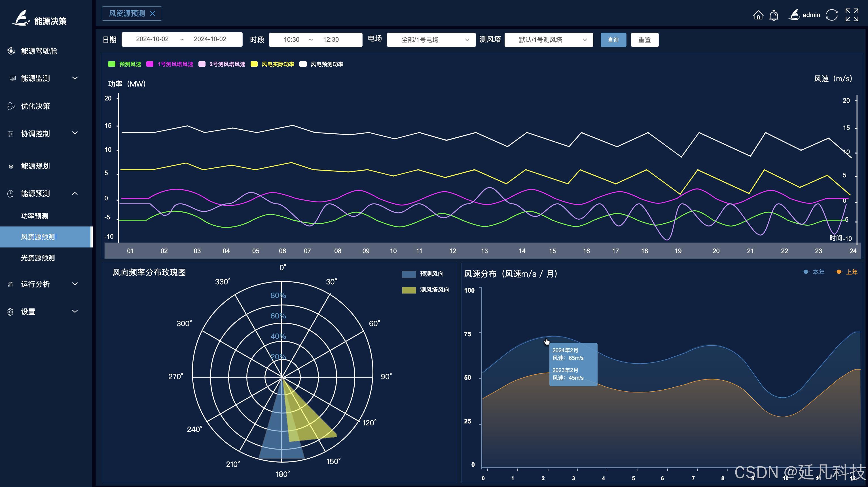
Task: Click the home icon in header
Action: (x=758, y=15)
